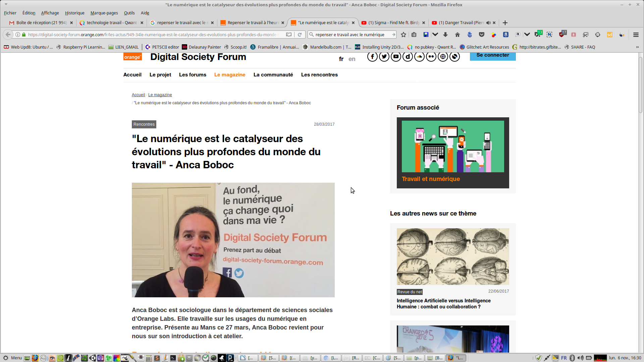The width and height of the screenshot is (644, 362).
Task: Open Firefox downloads arrow
Action: pos(445,35)
